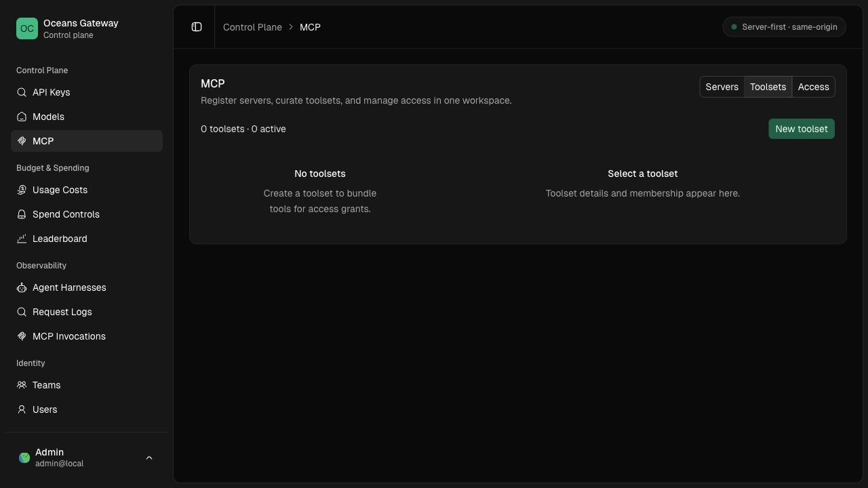The image size is (868, 488).
Task: Switch to the Access tab
Action: coord(813,87)
